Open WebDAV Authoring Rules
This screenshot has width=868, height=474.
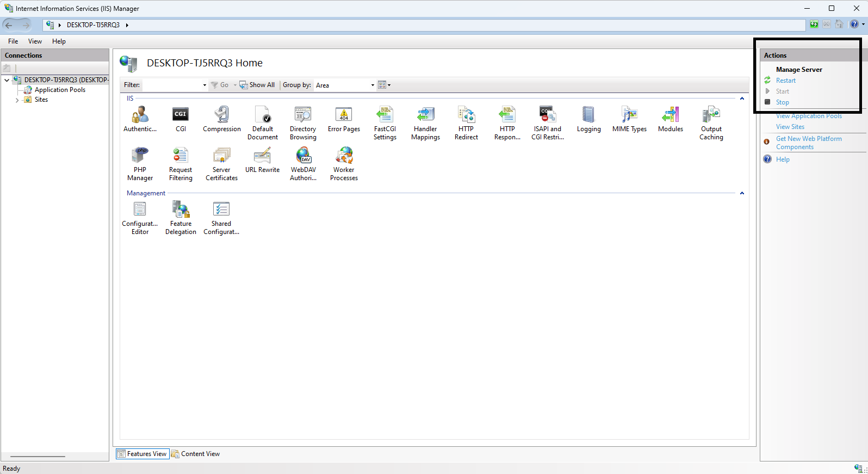pyautogui.click(x=303, y=164)
